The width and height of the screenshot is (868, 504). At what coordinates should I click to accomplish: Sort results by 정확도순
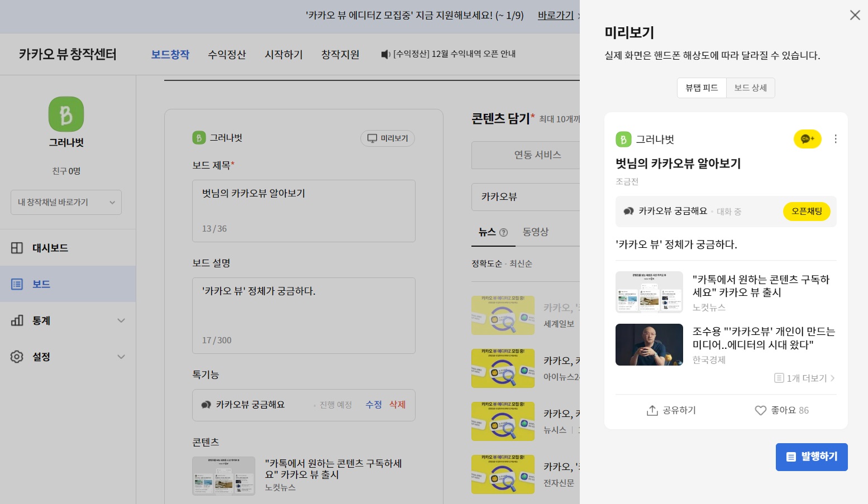(487, 263)
